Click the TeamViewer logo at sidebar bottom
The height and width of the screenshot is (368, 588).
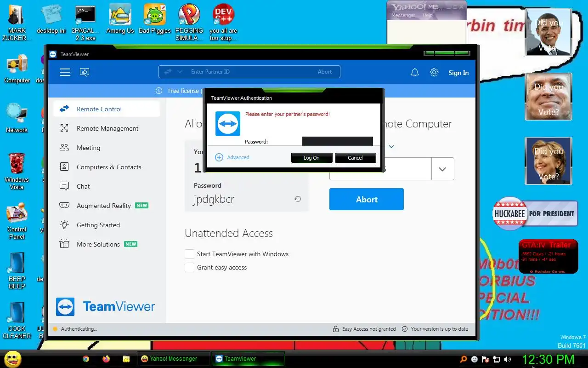pyautogui.click(x=106, y=307)
